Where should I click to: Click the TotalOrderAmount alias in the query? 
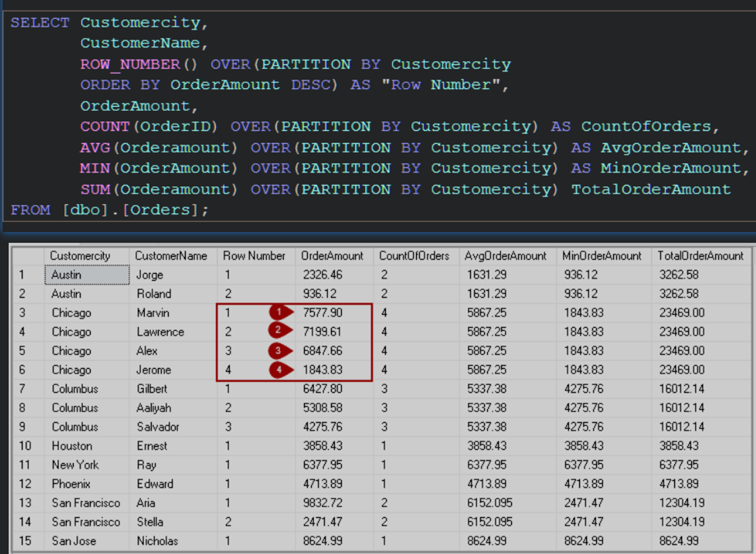(x=651, y=189)
